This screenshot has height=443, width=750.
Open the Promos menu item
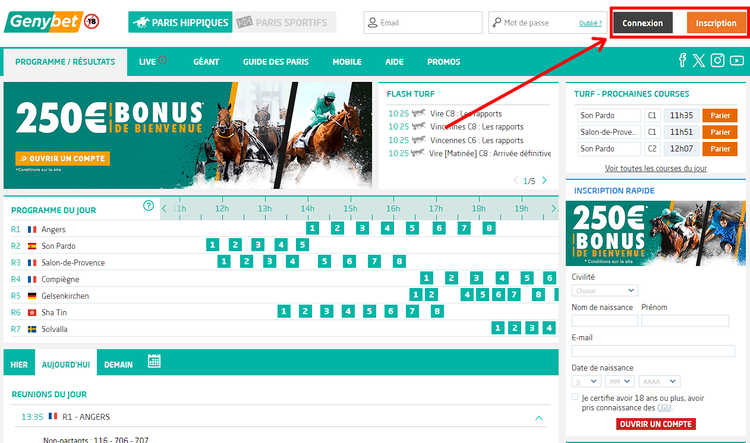point(444,62)
